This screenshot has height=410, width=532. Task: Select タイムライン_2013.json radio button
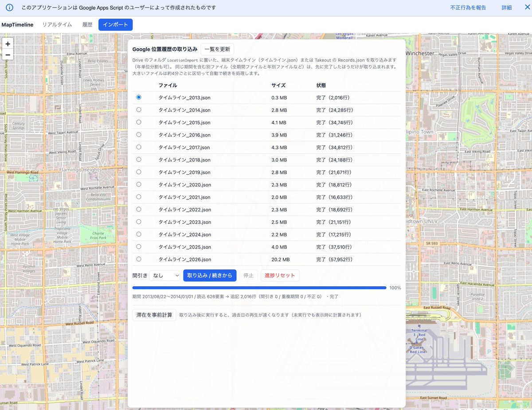point(139,97)
